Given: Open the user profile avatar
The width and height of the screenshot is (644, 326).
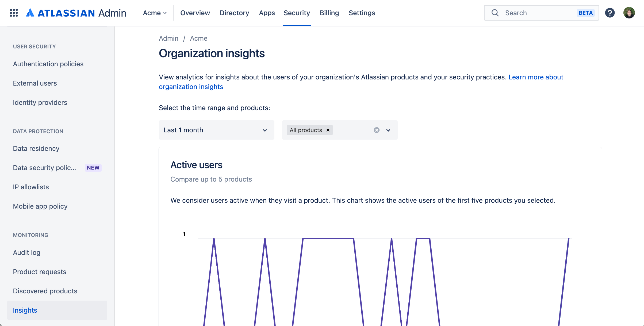Looking at the screenshot, I should click(629, 13).
